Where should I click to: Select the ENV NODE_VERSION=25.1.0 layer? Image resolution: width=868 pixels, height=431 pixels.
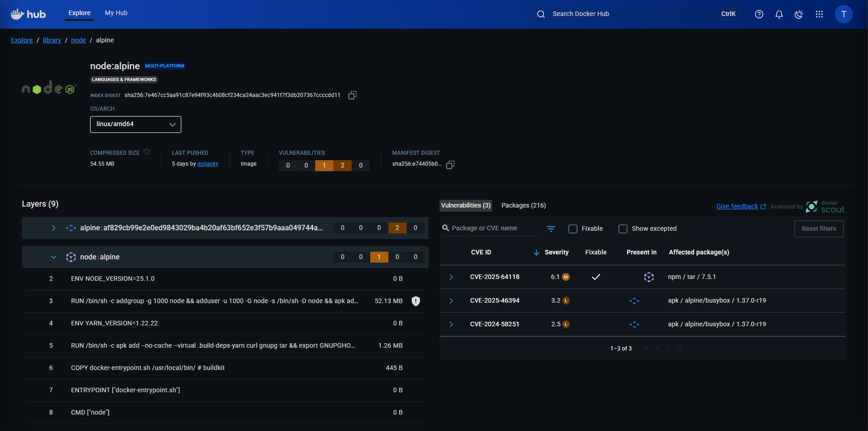pyautogui.click(x=225, y=279)
